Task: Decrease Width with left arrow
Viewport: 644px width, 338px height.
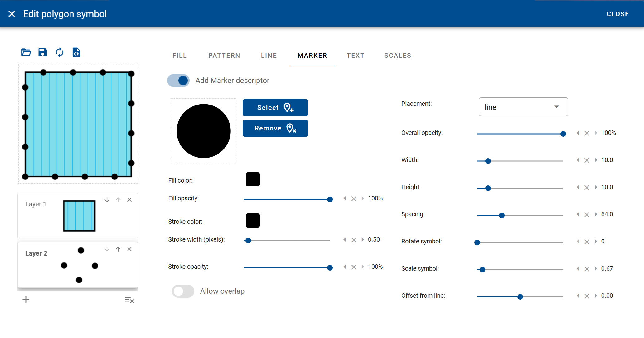Action: [578, 160]
